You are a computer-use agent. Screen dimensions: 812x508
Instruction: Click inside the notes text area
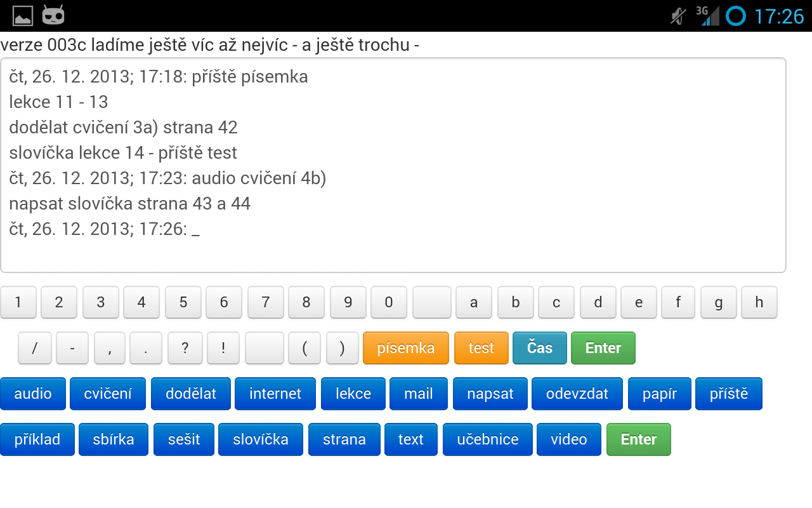pyautogui.click(x=393, y=165)
